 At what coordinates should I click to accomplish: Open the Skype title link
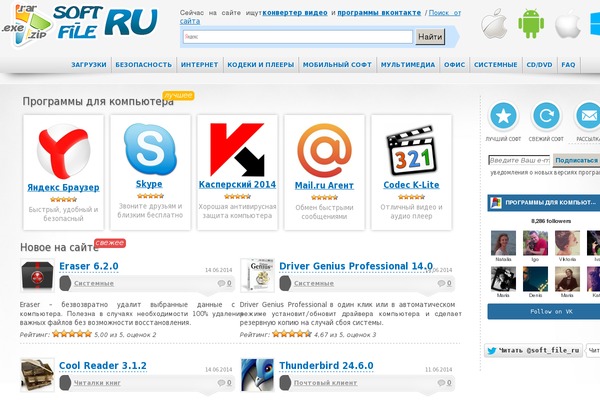click(x=149, y=184)
